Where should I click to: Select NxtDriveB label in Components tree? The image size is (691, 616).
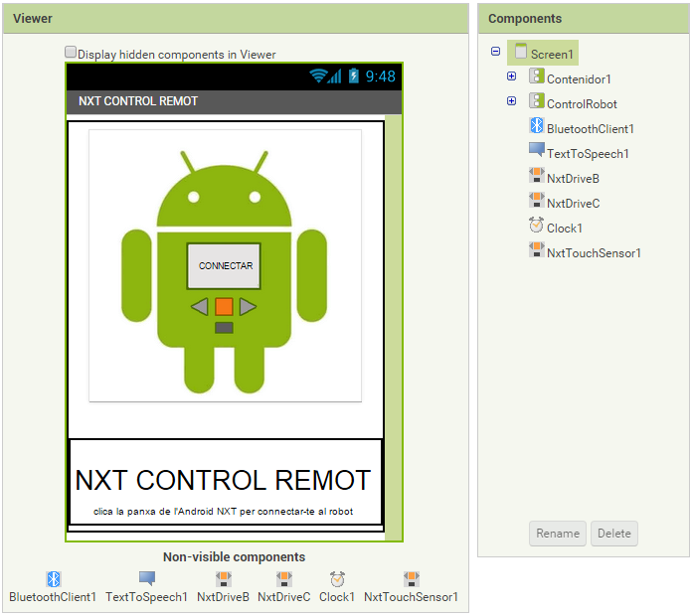point(573,178)
